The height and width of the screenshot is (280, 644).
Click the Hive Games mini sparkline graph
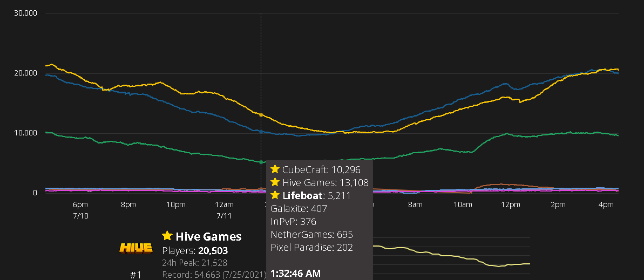(451, 256)
